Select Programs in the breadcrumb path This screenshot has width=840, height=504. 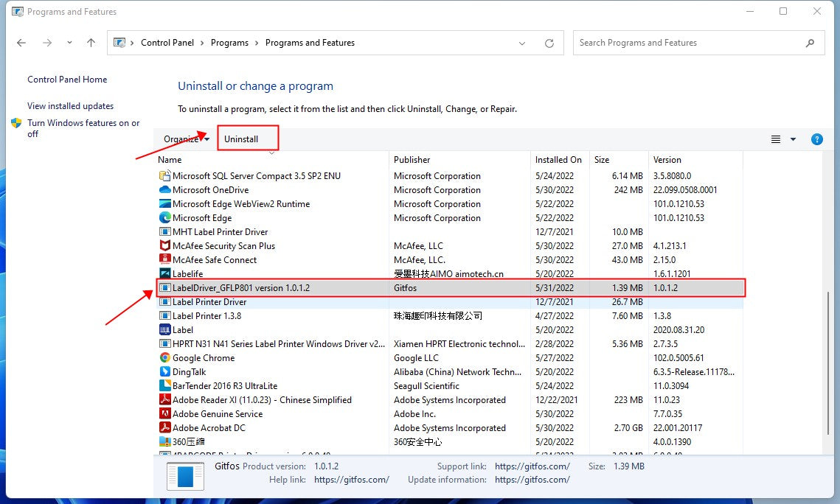(x=229, y=43)
